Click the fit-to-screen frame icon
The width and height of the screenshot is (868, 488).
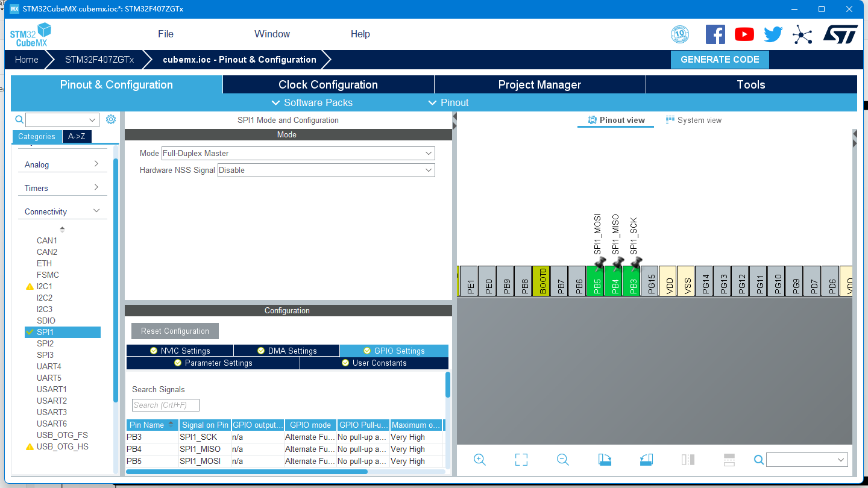(521, 460)
